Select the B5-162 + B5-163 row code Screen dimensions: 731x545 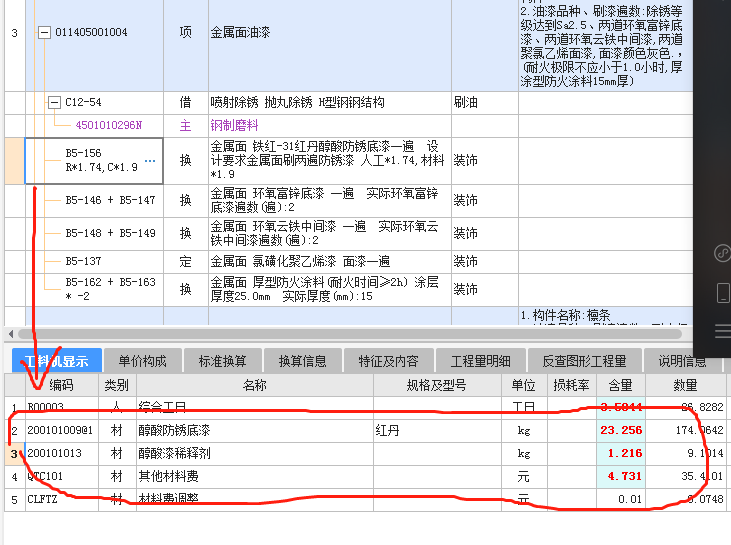110,289
